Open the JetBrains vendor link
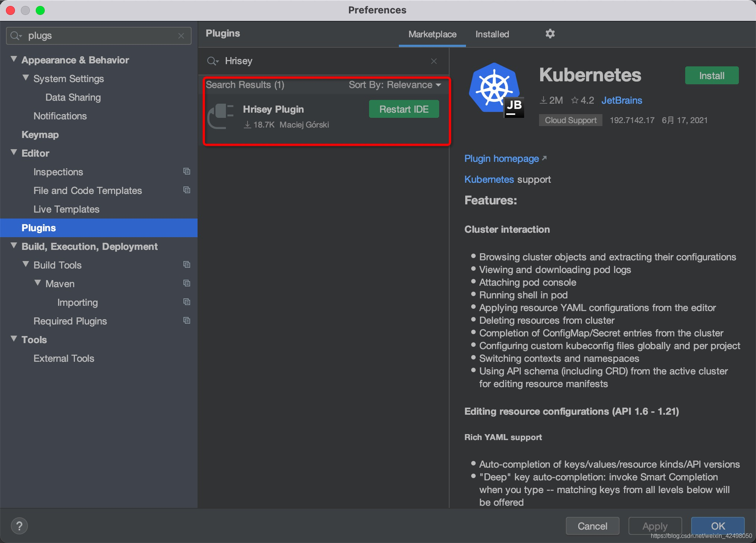The height and width of the screenshot is (543, 756). 621,100
